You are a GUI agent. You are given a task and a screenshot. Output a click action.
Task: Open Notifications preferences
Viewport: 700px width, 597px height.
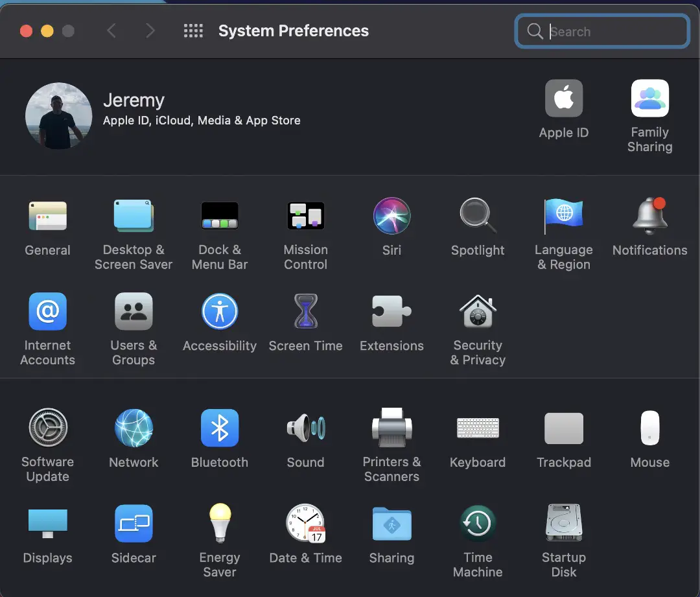pyautogui.click(x=650, y=216)
